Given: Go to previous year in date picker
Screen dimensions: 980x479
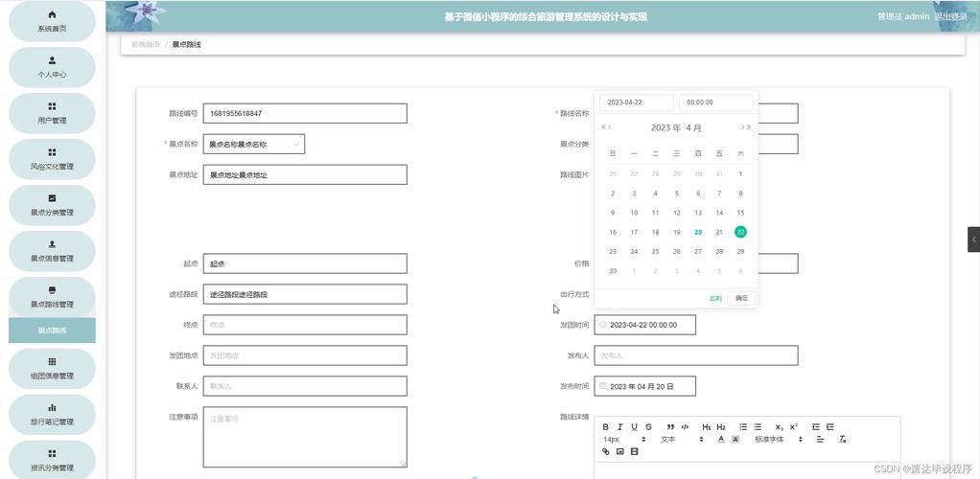Looking at the screenshot, I should tap(604, 127).
